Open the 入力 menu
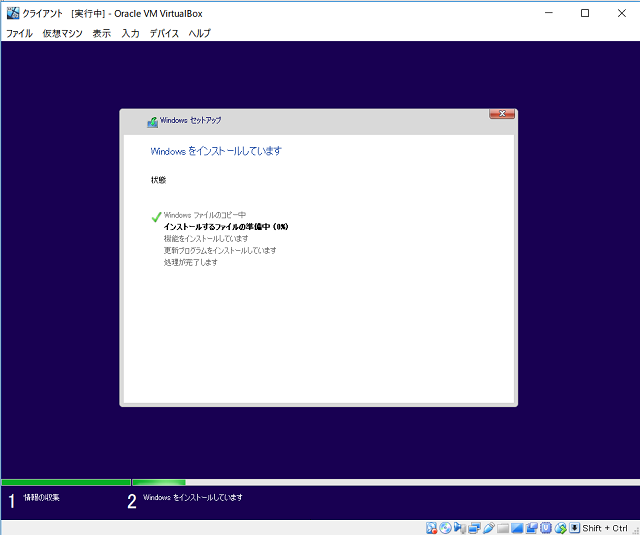This screenshot has height=535, width=640. point(130,33)
